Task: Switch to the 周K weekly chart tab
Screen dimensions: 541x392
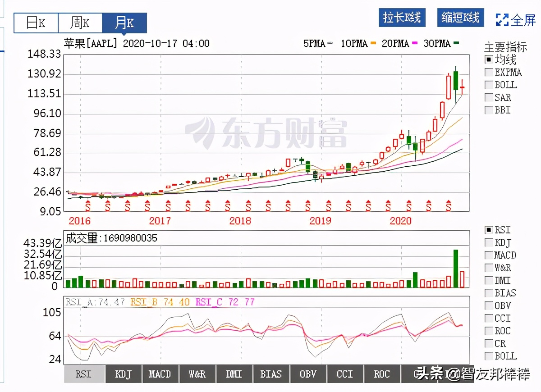Action: coord(80,23)
